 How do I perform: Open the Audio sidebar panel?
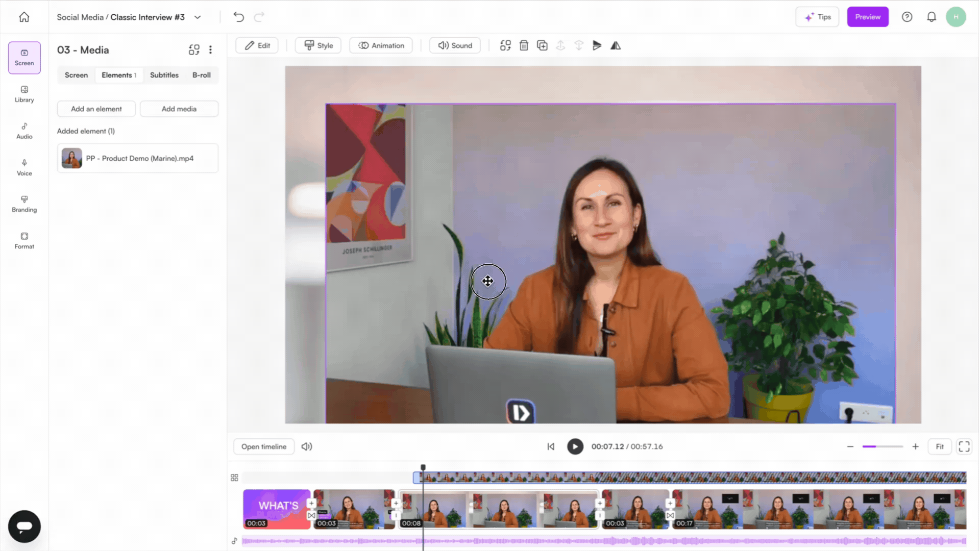tap(24, 131)
